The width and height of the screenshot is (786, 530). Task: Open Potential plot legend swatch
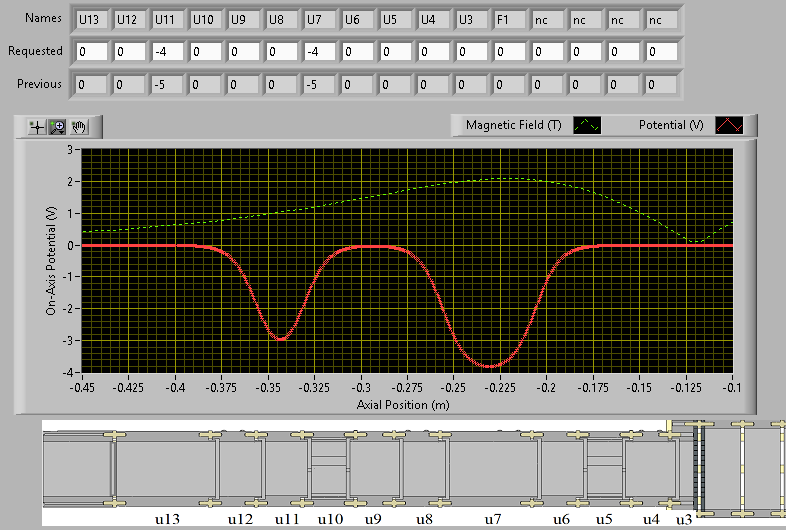(x=729, y=125)
